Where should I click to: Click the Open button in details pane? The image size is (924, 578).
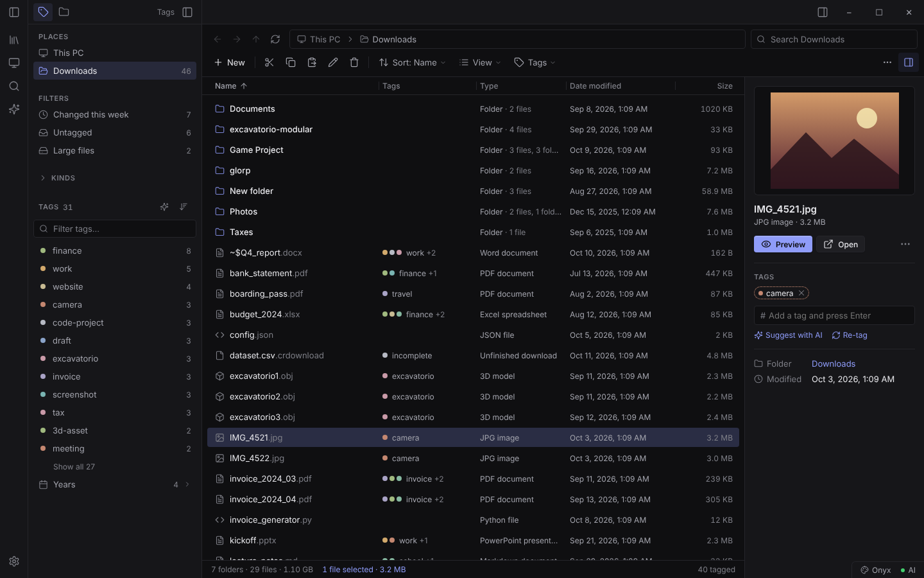coord(841,245)
